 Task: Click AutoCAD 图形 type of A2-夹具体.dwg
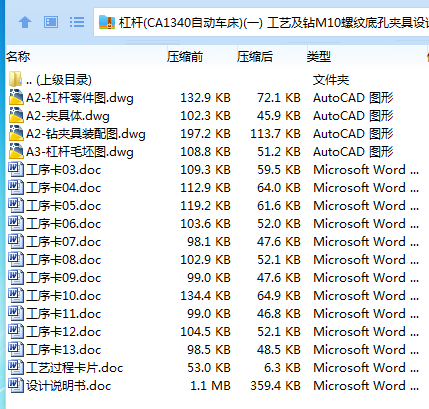(353, 116)
